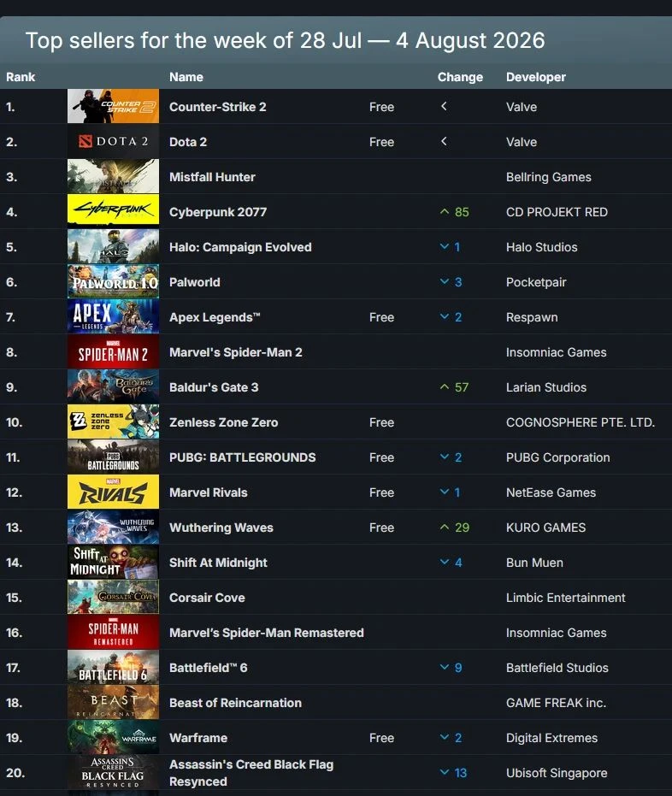672x796 pixels.
Task: Click Wuthering Waves up-arrow change 29
Action: coord(454,528)
